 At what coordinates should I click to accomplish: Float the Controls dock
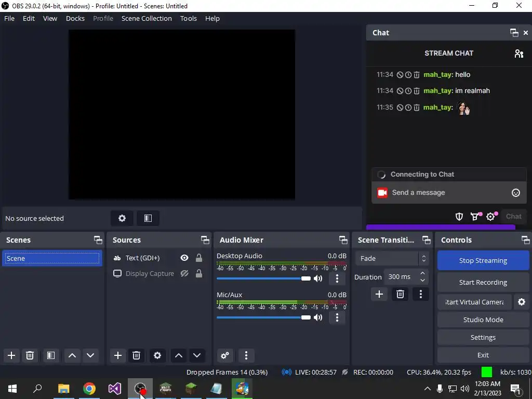tap(526, 240)
